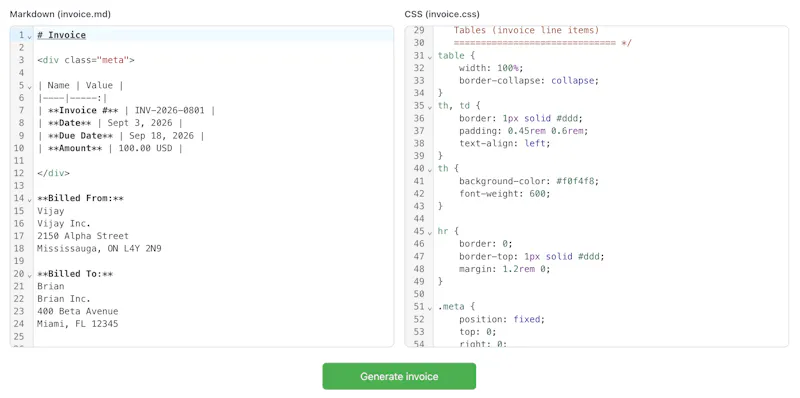Click the 'font-weight: 600;' declaration
The width and height of the screenshot is (800, 398).
click(x=505, y=193)
